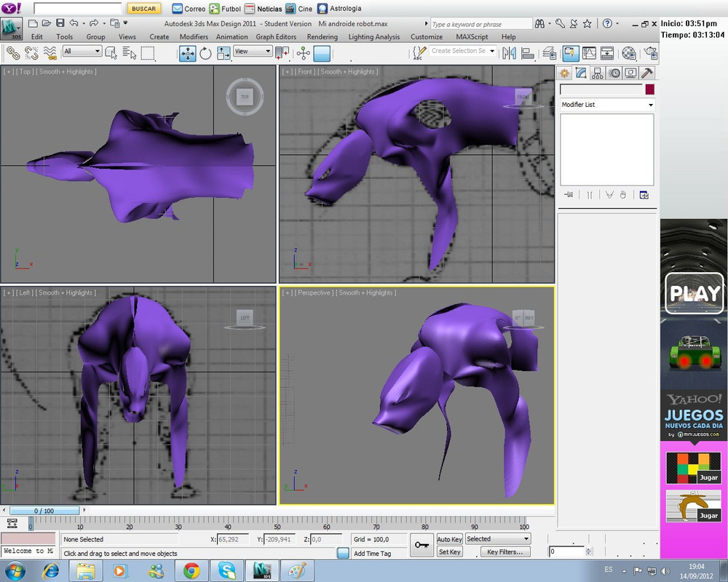The height and width of the screenshot is (582, 728).
Task: Switch to the Utilities hammer panel
Action: 646,73
